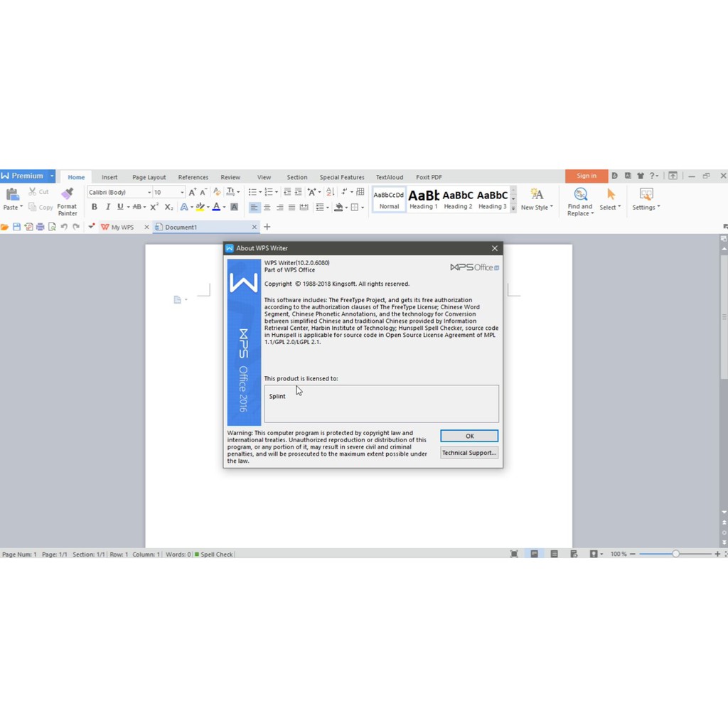Click the Find and Replace icon

click(x=580, y=195)
